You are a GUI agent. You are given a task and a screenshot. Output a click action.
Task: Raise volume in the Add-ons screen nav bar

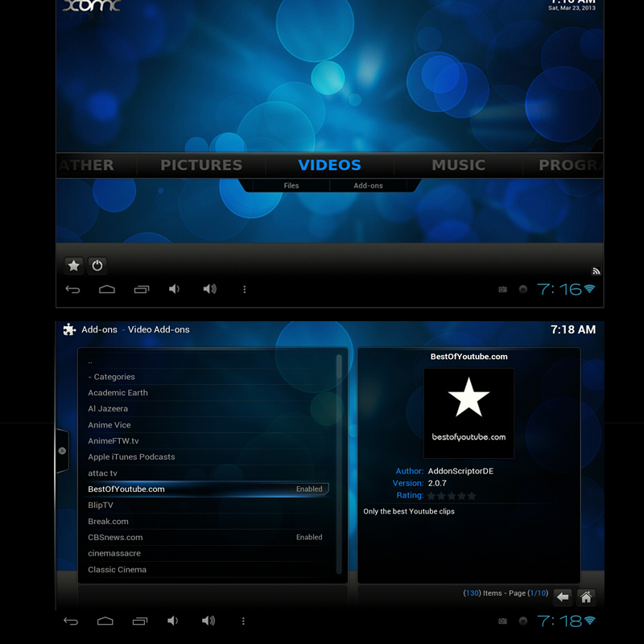[208, 621]
